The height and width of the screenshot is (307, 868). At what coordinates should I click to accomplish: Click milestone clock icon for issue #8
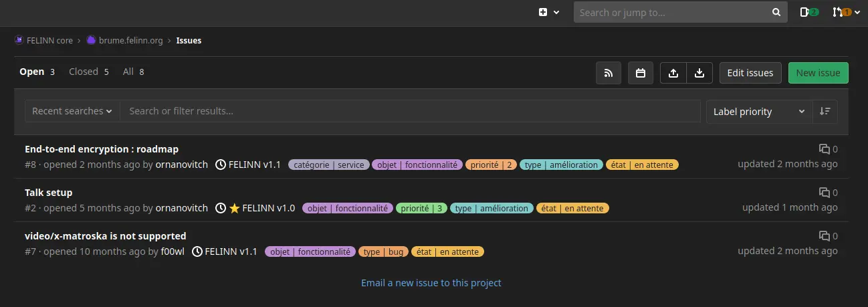(x=221, y=165)
